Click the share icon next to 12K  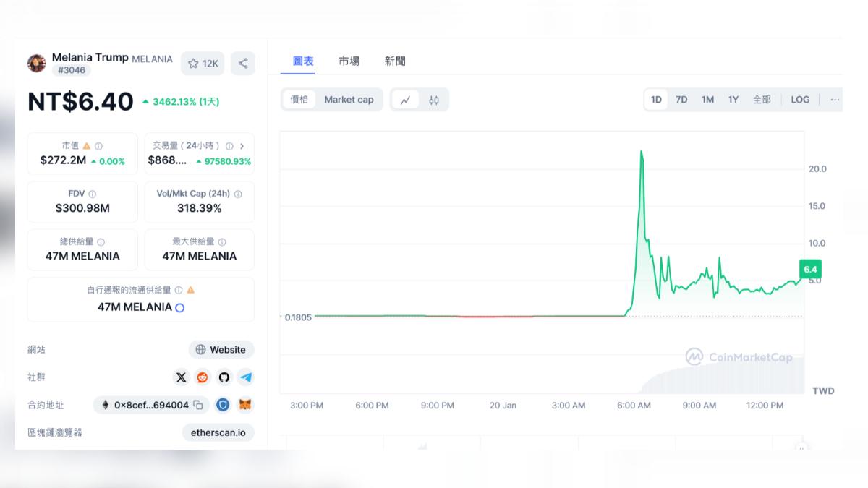click(243, 64)
